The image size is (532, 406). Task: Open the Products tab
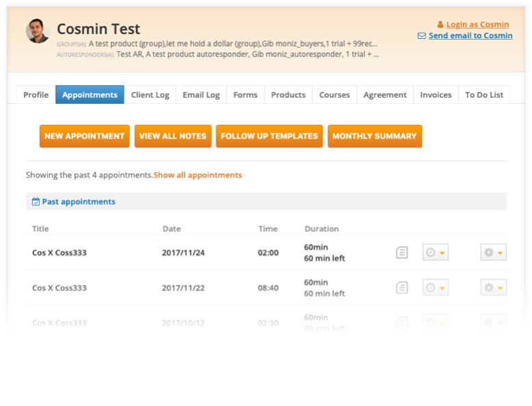(x=289, y=95)
